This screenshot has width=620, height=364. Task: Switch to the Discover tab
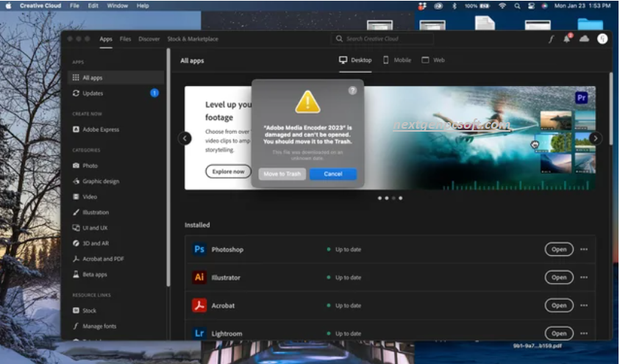(149, 39)
